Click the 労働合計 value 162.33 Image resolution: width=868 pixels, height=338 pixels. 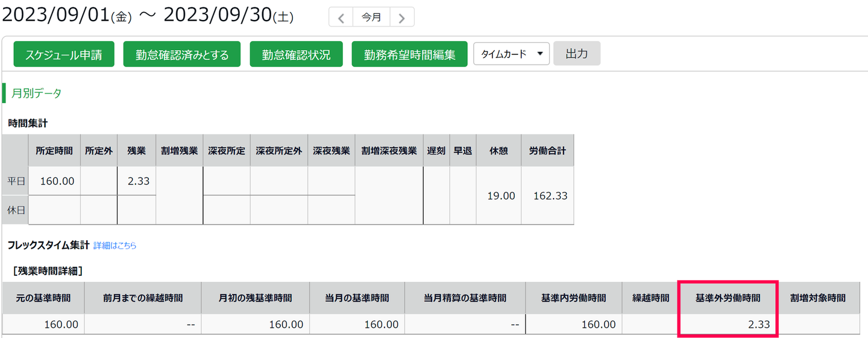click(547, 196)
